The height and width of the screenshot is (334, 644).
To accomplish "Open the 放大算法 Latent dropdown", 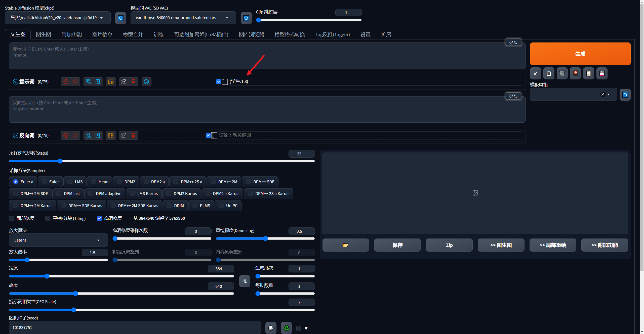I will pyautogui.click(x=58, y=240).
